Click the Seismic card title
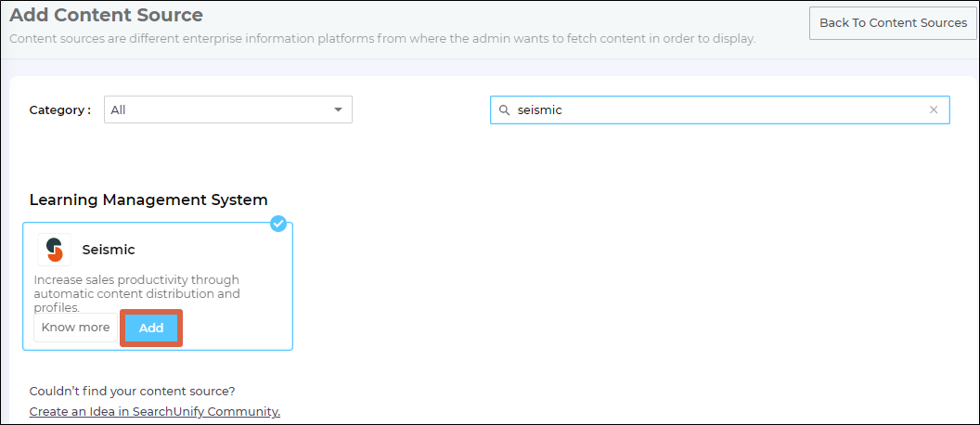The height and width of the screenshot is (425, 980). pyautogui.click(x=109, y=250)
